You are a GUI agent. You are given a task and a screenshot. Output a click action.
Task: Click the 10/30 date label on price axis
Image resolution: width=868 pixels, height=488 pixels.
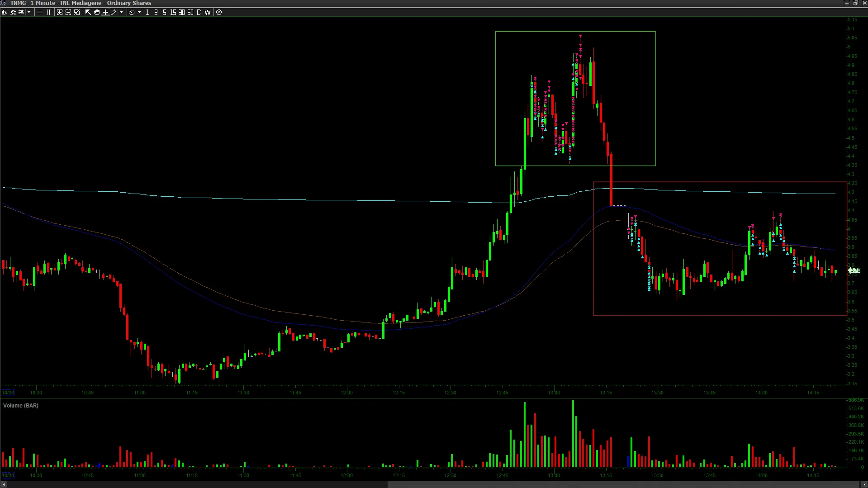pyautogui.click(x=8, y=393)
